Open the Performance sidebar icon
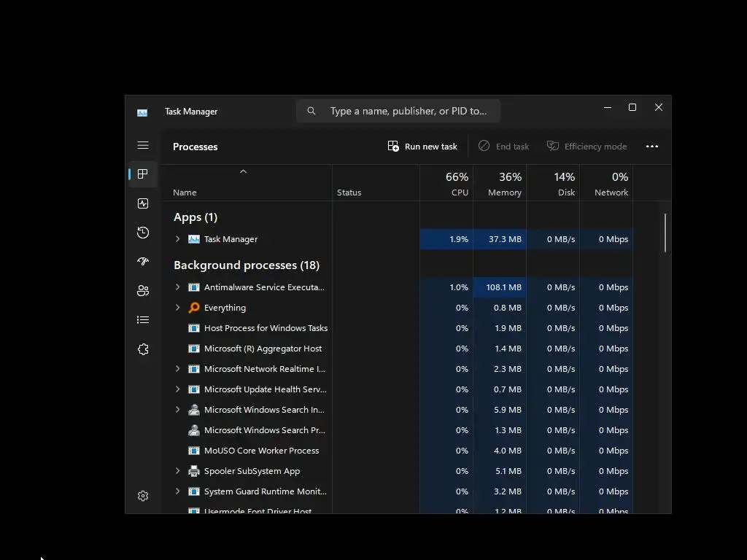The height and width of the screenshot is (560, 747). point(143,203)
